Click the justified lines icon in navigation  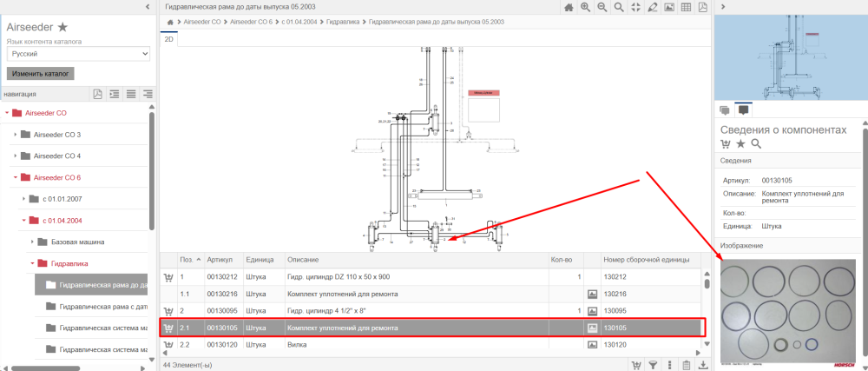click(x=131, y=94)
